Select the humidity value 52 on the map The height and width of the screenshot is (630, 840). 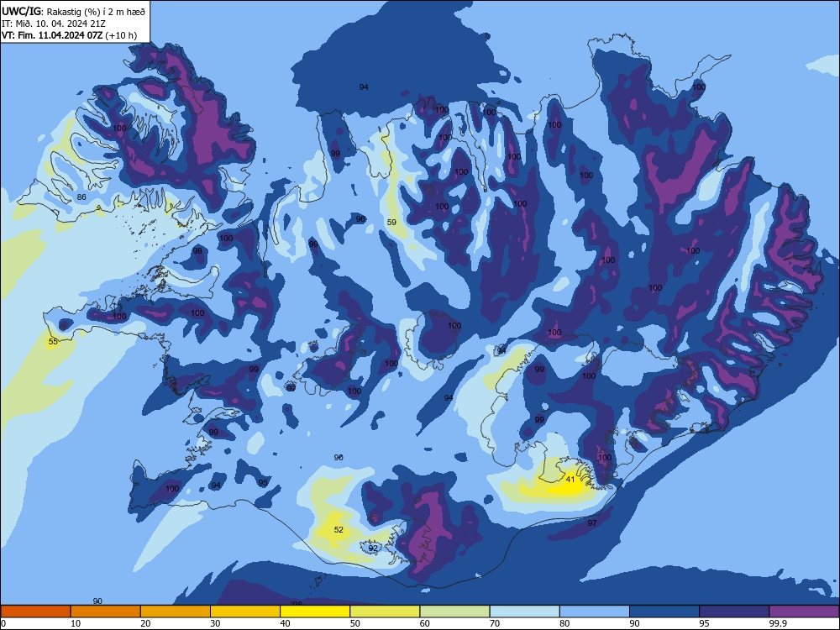pos(339,530)
